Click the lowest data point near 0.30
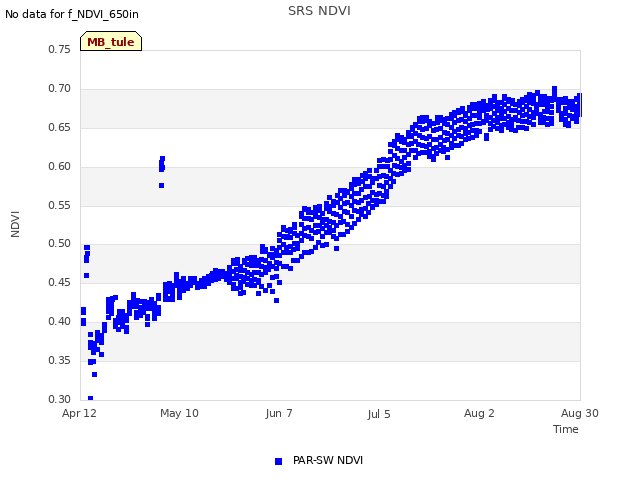Viewport: 640px width, 480px height. (91, 398)
